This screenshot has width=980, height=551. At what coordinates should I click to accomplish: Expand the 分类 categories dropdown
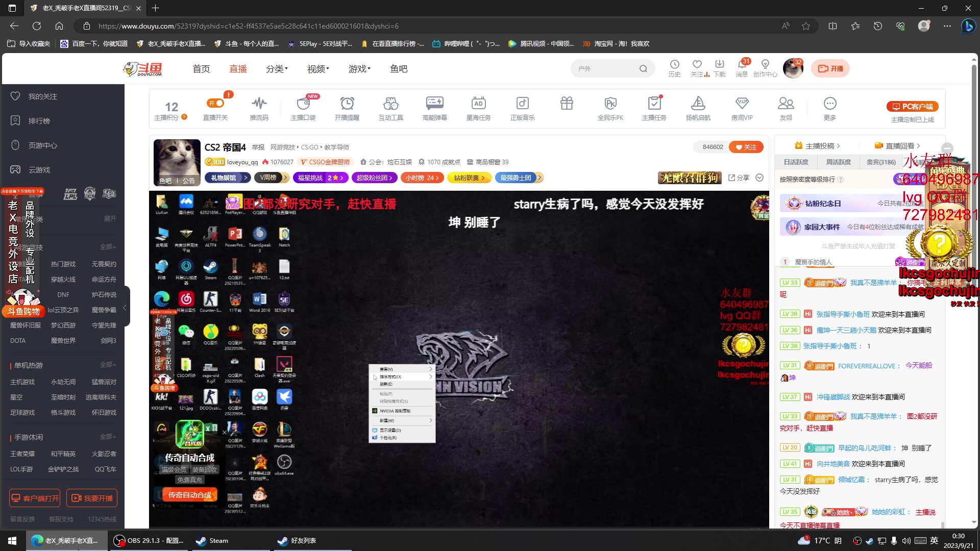point(277,69)
